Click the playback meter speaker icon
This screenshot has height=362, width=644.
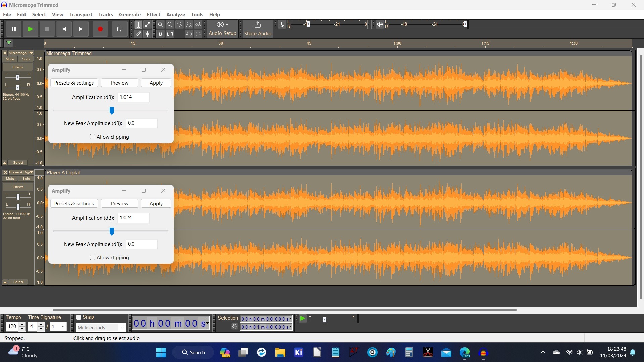380,24
